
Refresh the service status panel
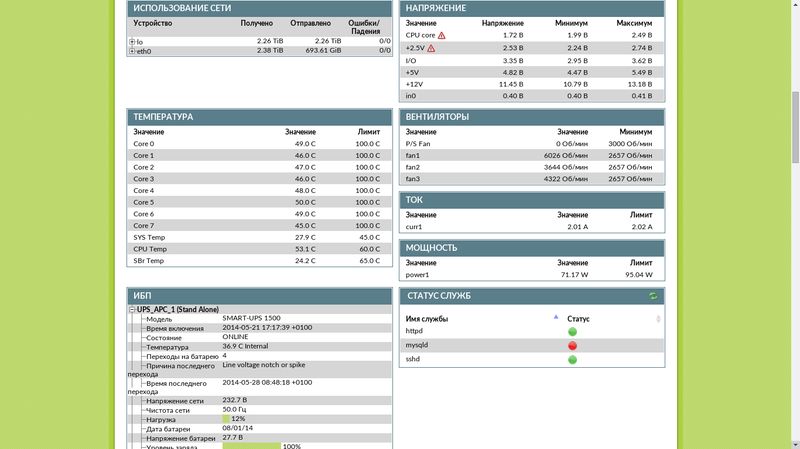tap(653, 296)
